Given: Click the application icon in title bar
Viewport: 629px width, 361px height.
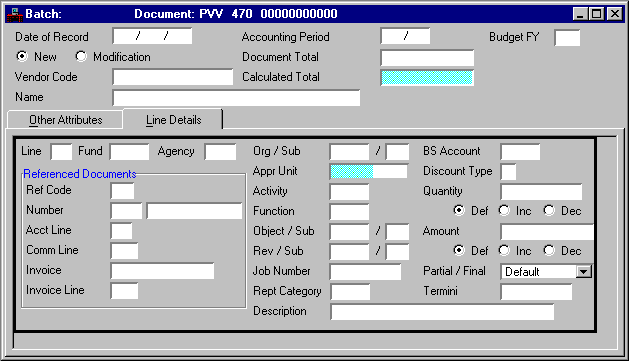Looking at the screenshot, I should click(14, 14).
